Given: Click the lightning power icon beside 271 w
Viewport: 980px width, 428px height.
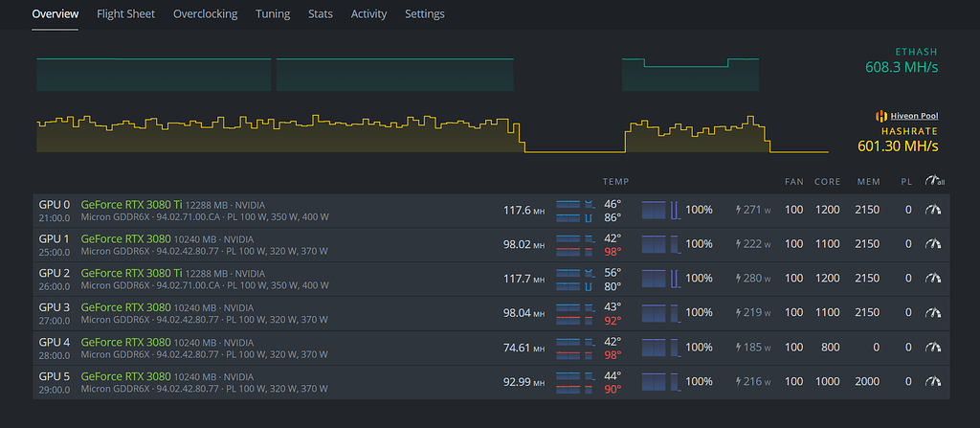Looking at the screenshot, I should [738, 211].
